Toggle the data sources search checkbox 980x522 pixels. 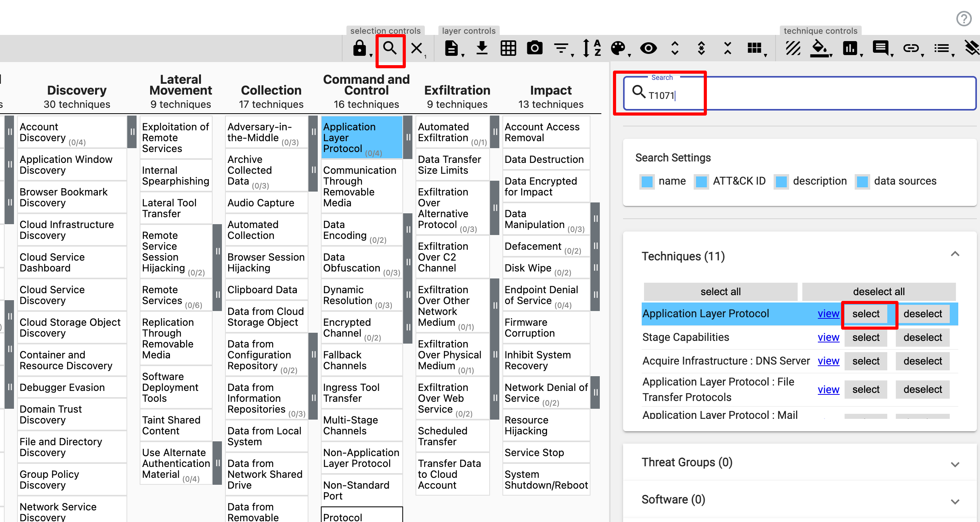click(x=862, y=181)
